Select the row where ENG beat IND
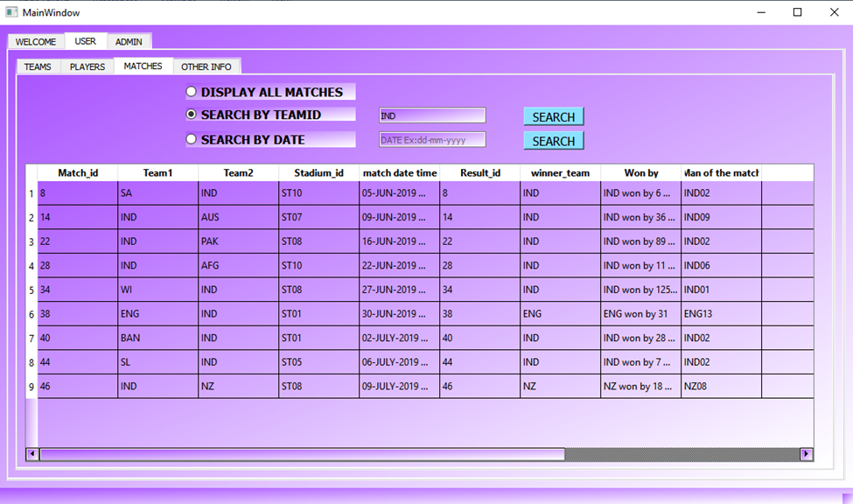This screenshot has height=504, width=853. click(x=350, y=313)
